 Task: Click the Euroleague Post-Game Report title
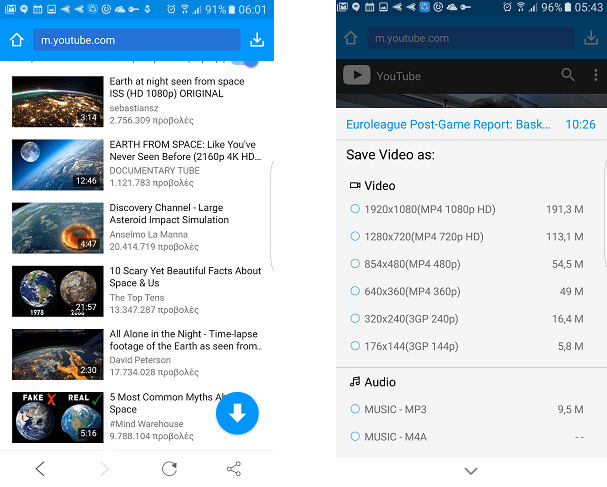pyautogui.click(x=448, y=124)
